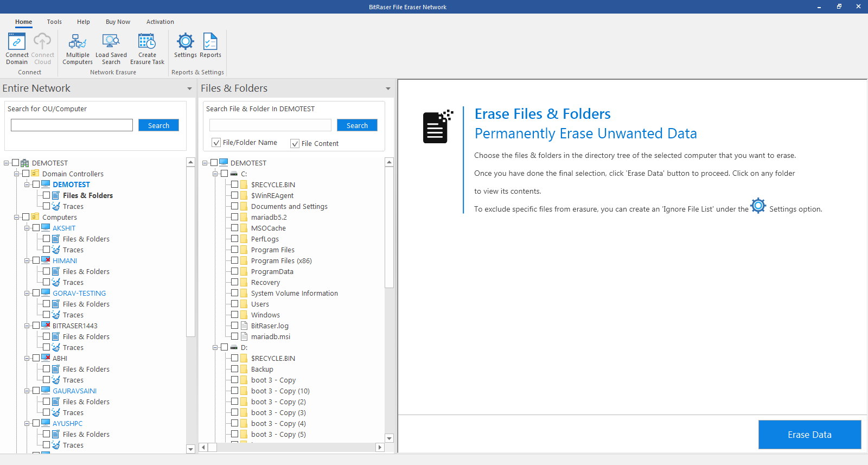868x465 pixels.
Task: Select Files & Folders under DEMOTEST controller
Action: click(x=88, y=195)
